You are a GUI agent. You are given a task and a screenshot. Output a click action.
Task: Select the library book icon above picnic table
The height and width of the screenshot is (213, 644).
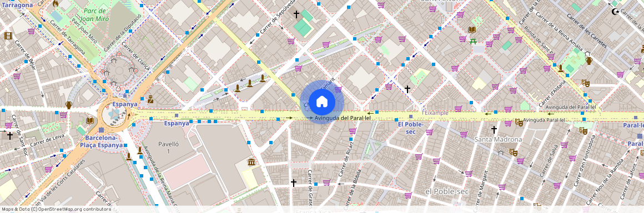[x=472, y=30]
